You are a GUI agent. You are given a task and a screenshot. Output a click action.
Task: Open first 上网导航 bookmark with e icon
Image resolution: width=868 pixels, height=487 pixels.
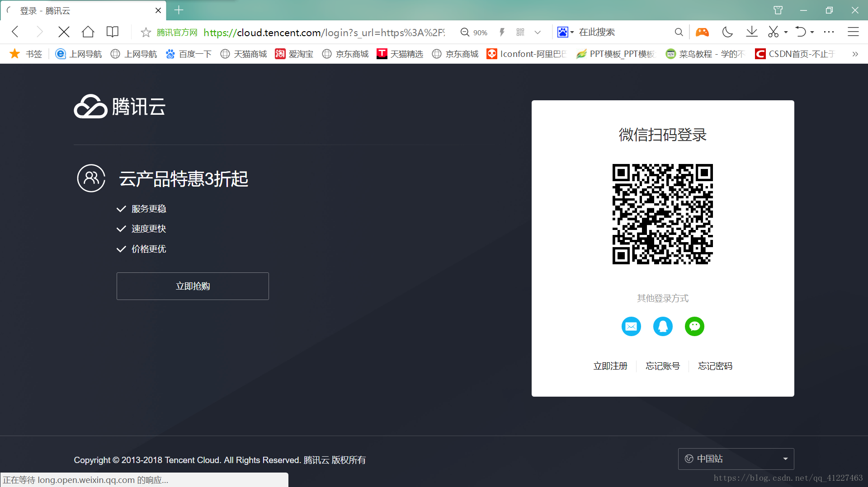(x=78, y=54)
